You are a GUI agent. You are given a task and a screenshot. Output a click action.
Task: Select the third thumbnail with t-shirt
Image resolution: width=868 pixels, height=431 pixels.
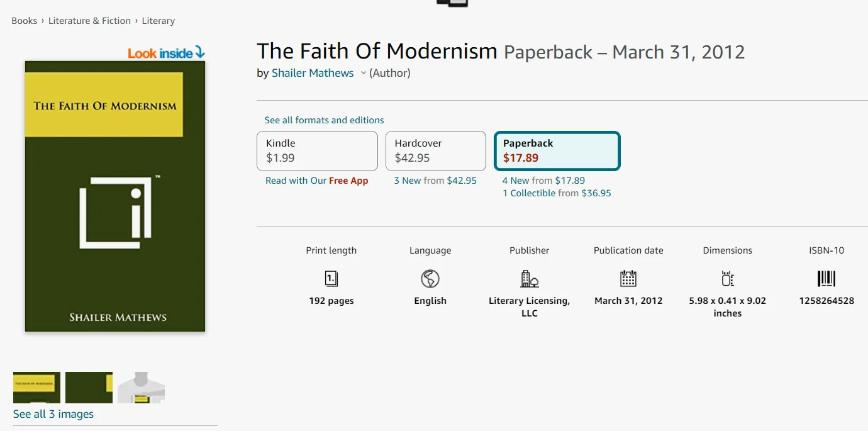point(141,388)
